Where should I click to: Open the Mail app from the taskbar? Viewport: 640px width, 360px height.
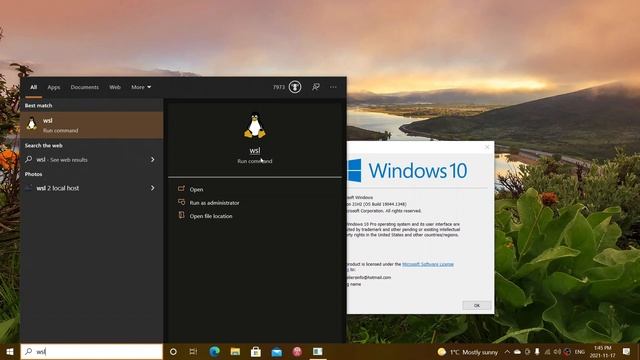pos(277,351)
